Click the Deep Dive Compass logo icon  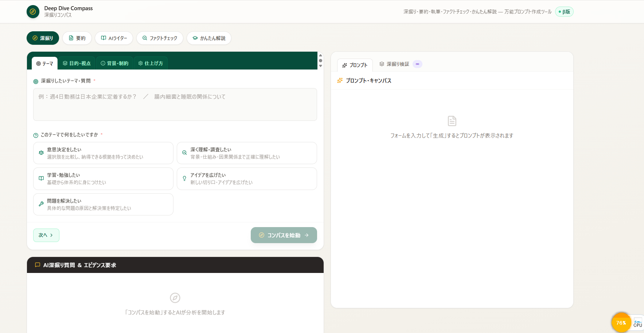tap(33, 12)
